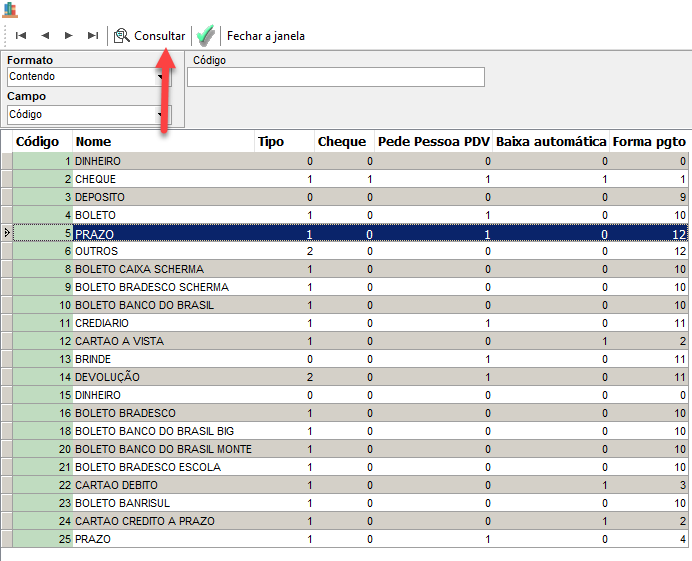Open the Formato dropdown

point(160,77)
